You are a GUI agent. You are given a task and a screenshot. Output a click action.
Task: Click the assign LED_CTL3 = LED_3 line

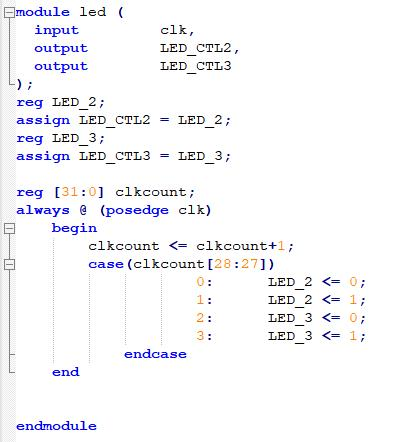124,156
